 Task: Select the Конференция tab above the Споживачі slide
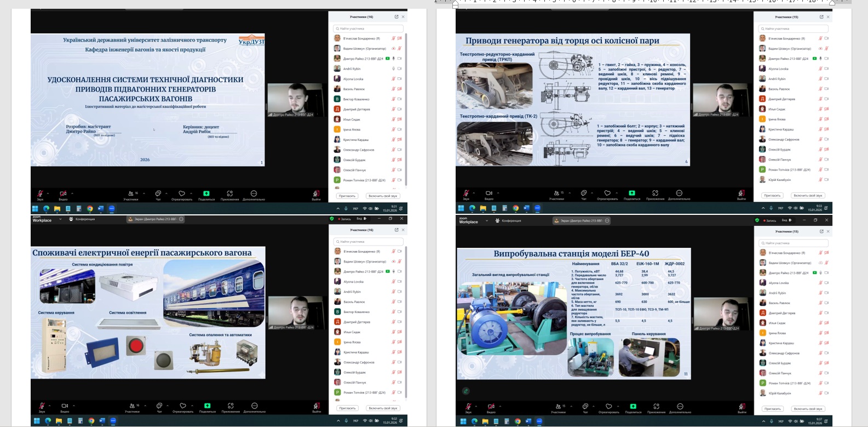pos(82,219)
